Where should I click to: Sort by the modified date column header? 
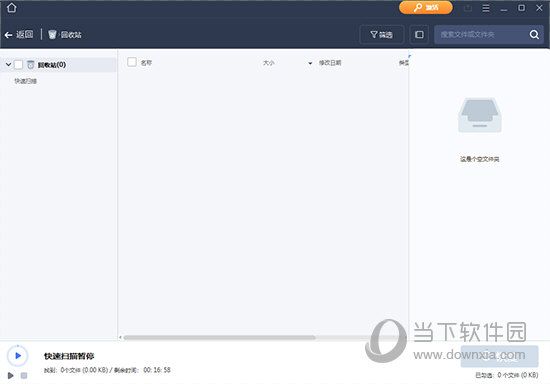pyautogui.click(x=330, y=63)
